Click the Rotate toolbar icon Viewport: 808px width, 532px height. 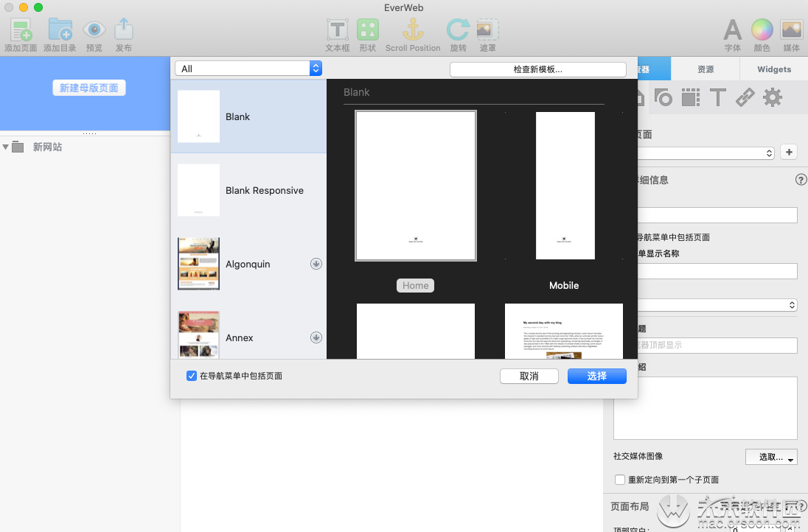tap(458, 29)
